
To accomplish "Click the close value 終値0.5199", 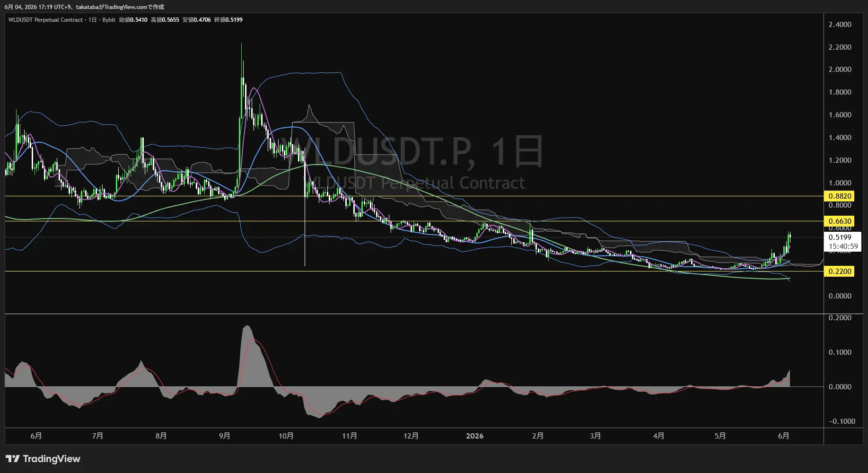I will 228,20.
